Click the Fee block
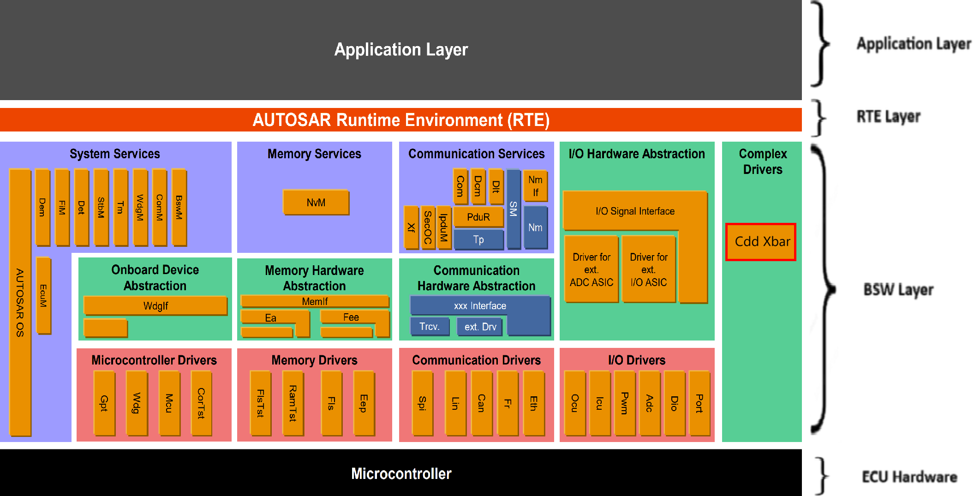The image size is (980, 496). pyautogui.click(x=351, y=317)
